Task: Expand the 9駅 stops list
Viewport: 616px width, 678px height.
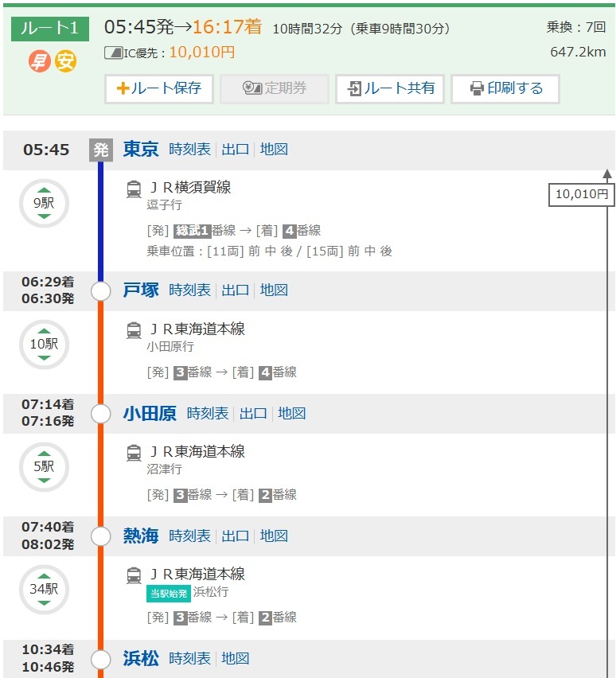Action: [44, 203]
